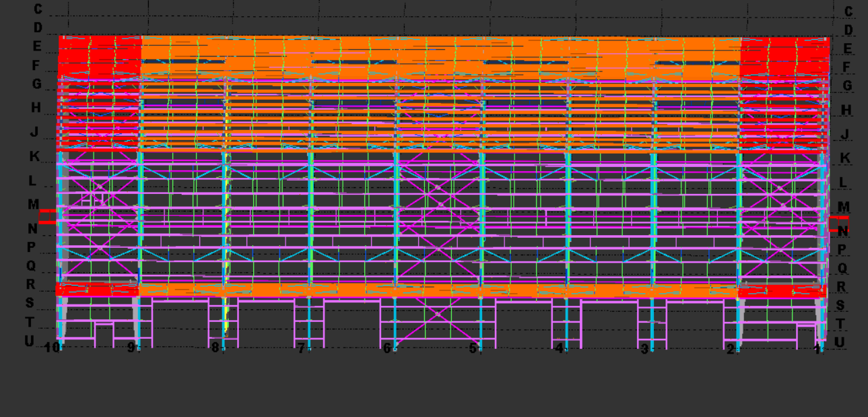Viewport: 868px width, 417px height.
Task: Click column grid number 10
Action: coord(52,348)
